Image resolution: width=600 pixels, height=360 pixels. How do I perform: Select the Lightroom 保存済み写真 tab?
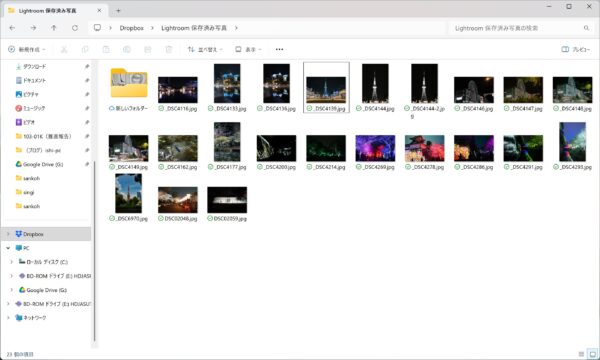pyautogui.click(x=55, y=11)
